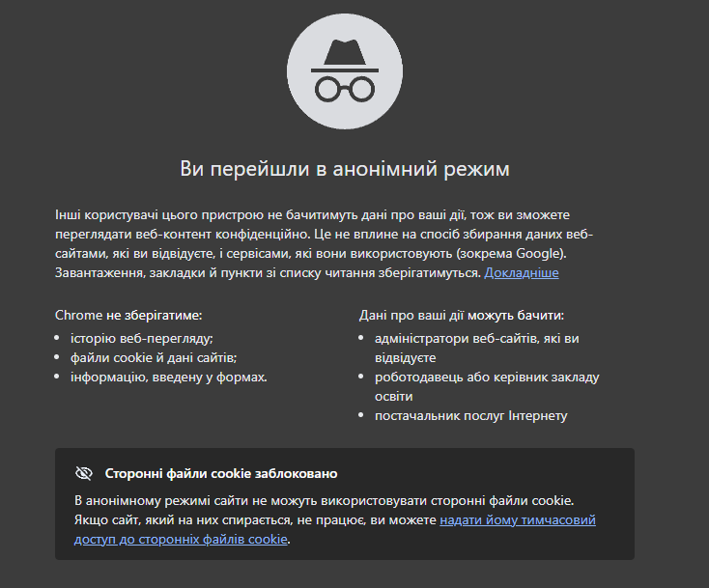709x588 pixels.
Task: Open the "Докладніше" link
Action: coord(522,273)
